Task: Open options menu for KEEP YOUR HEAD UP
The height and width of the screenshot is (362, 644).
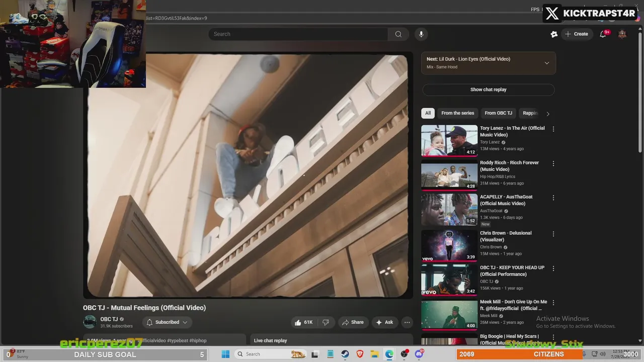Action: tap(553, 268)
